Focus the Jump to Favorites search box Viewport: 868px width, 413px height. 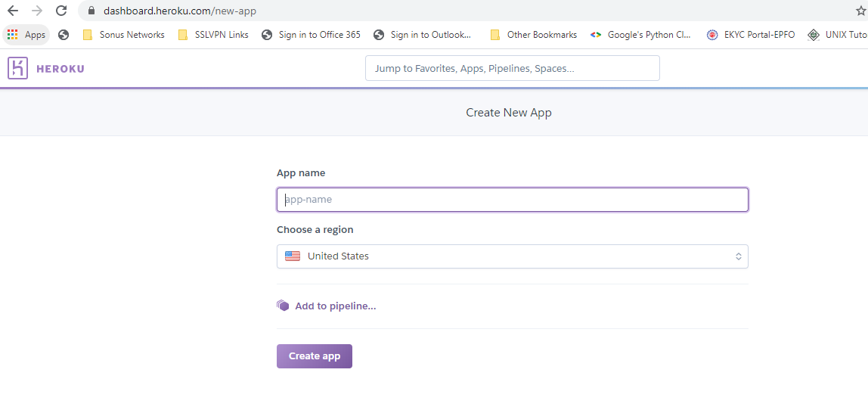click(x=513, y=68)
